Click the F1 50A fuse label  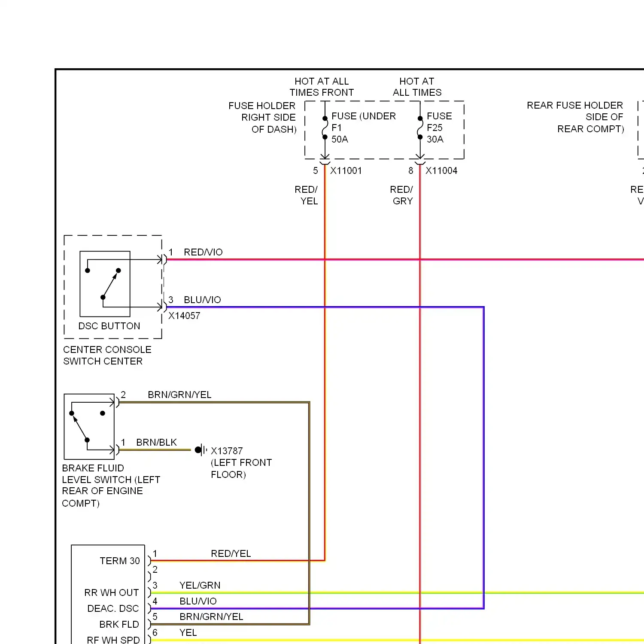tap(340, 133)
